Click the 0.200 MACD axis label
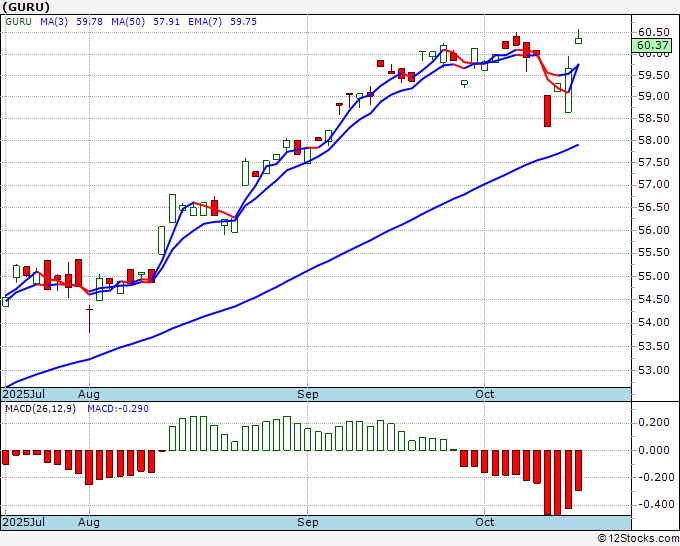This screenshot has width=680, height=546. 654,422
